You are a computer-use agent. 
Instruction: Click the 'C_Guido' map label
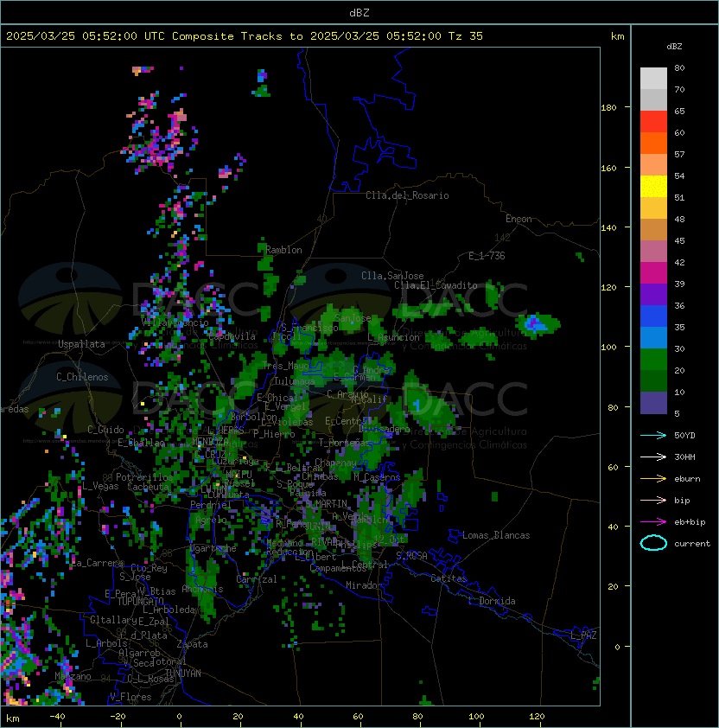(105, 430)
